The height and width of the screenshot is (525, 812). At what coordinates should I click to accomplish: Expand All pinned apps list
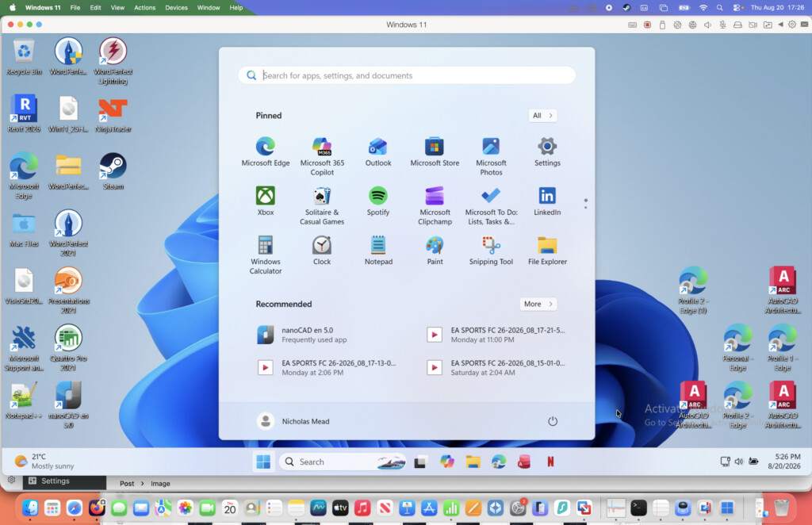pyautogui.click(x=542, y=116)
